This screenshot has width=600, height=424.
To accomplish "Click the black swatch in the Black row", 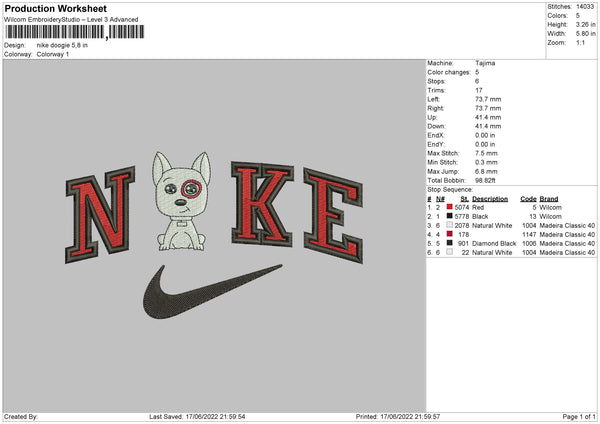I will (x=450, y=216).
